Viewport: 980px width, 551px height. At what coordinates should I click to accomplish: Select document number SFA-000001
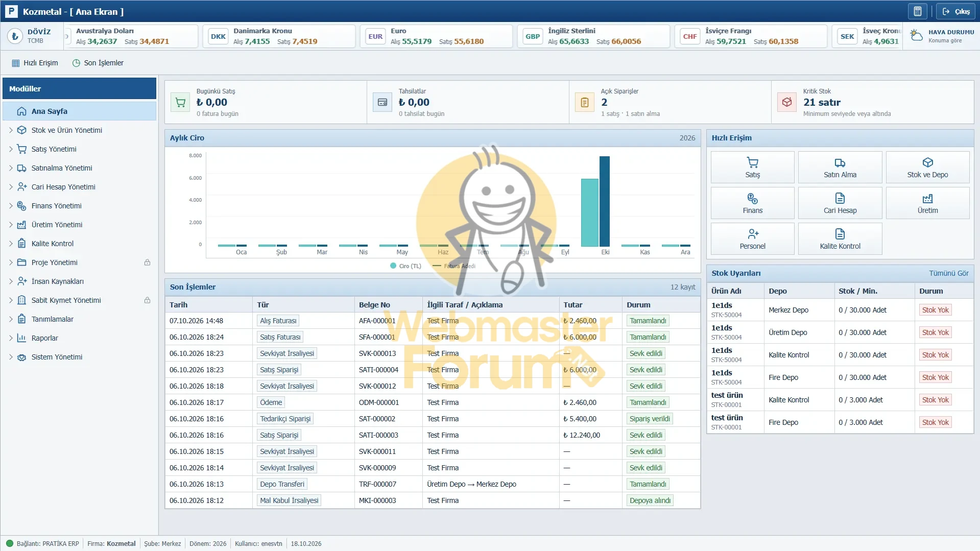pos(377,337)
